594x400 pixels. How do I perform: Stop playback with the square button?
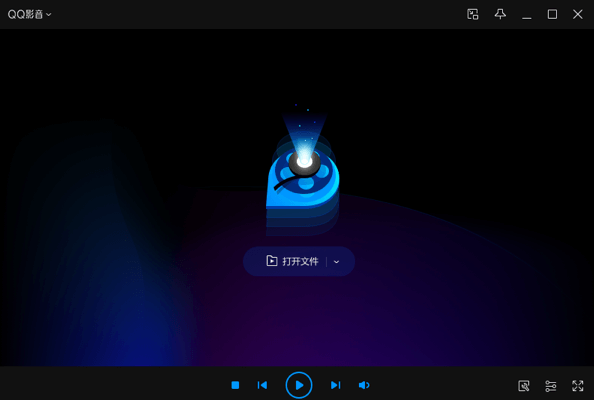235,385
